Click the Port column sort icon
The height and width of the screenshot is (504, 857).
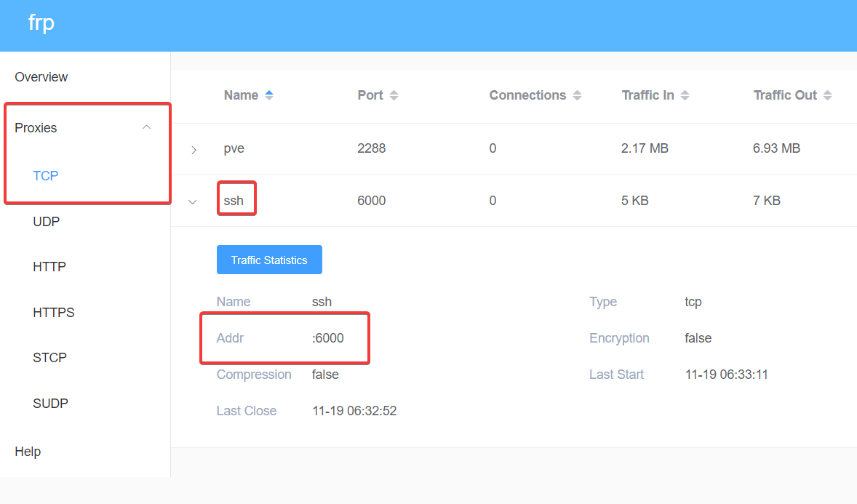coord(394,95)
